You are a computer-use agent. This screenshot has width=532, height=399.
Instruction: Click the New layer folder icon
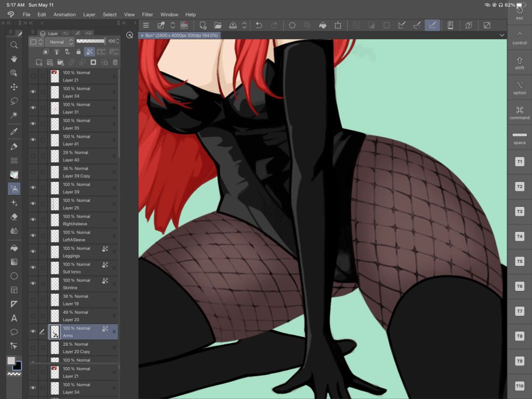click(61, 62)
